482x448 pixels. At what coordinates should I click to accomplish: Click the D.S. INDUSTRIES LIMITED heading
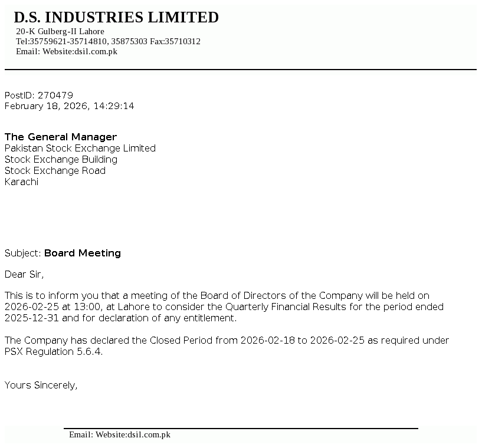point(116,18)
